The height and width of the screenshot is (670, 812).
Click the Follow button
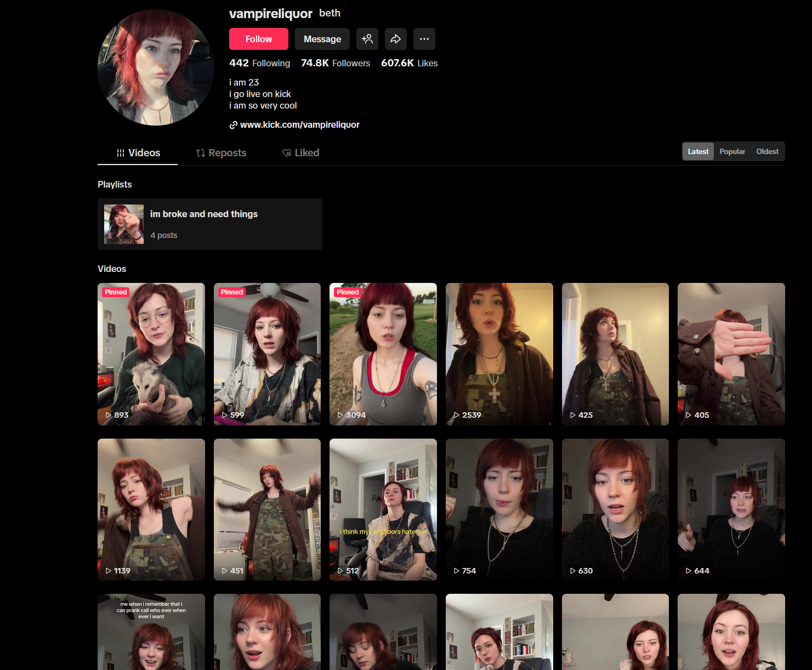click(259, 39)
